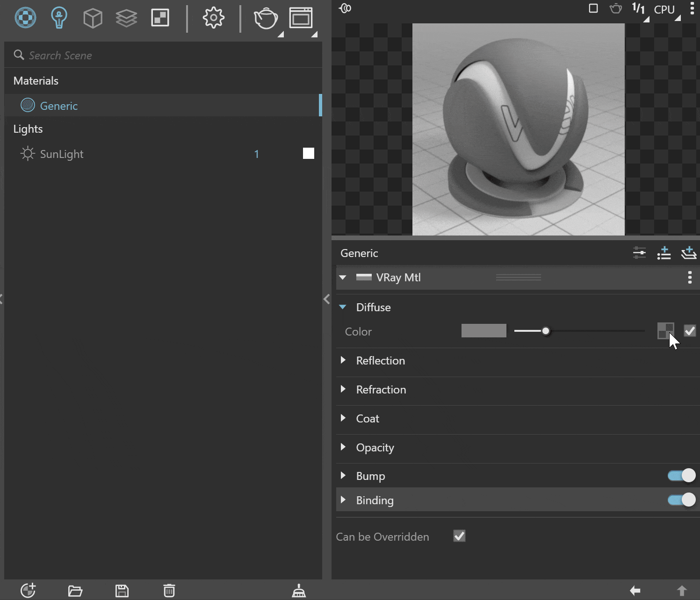The image size is (700, 600).
Task: Click the Materials heading
Action: 36,80
